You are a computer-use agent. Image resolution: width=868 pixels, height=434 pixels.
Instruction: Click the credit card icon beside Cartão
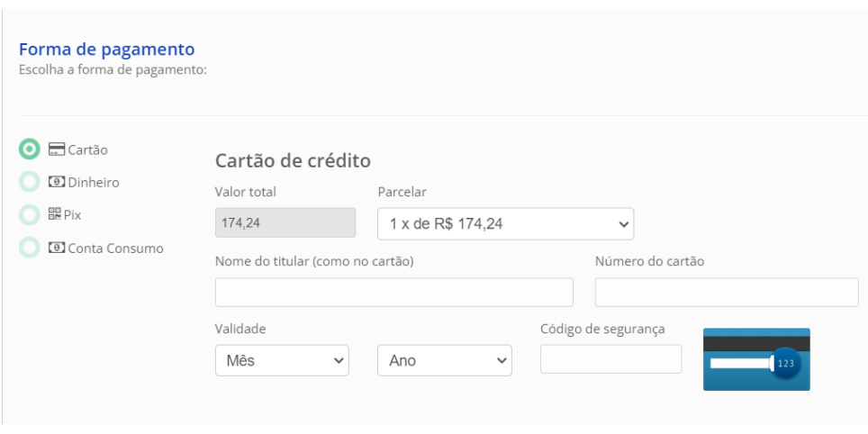pos(55,149)
